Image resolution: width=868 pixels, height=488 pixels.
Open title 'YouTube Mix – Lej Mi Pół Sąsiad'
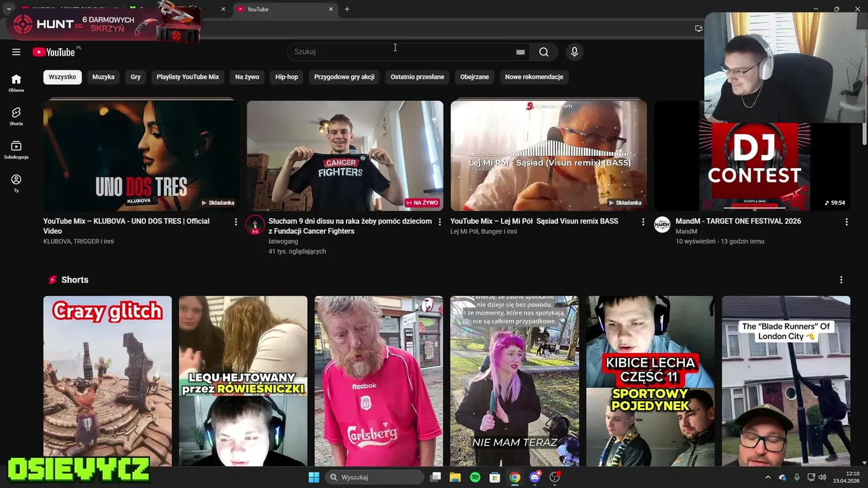pos(534,222)
